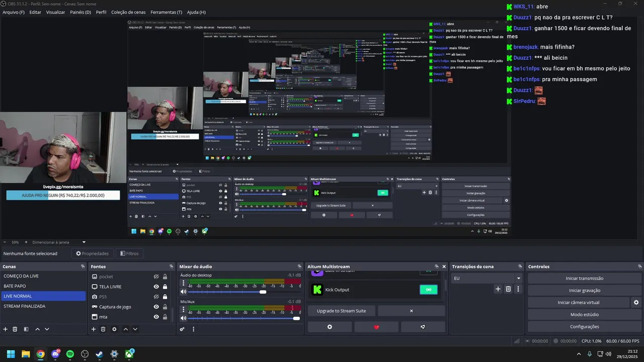Screen dimensions: 644x362
Task: Open the preview zoom scaling dropdown arrow
Action: click(x=84, y=242)
